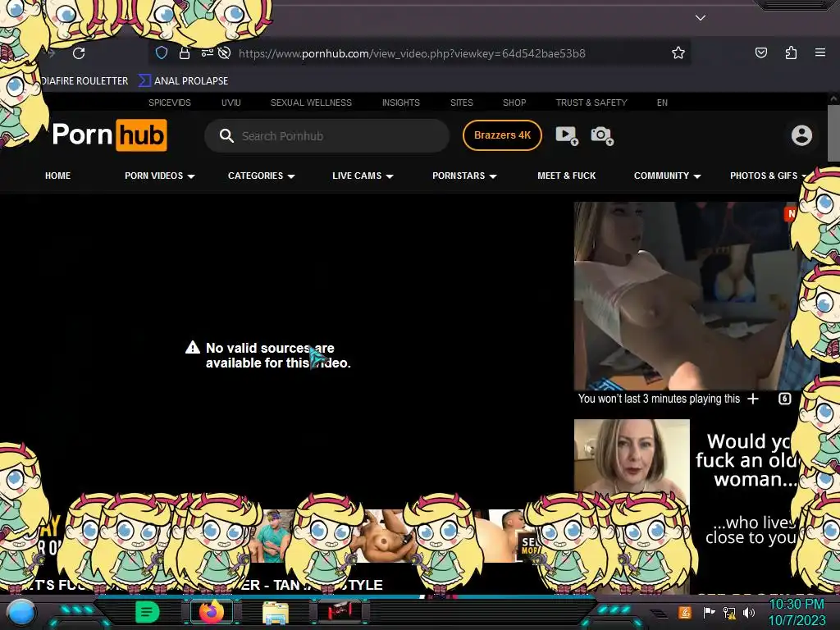The width and height of the screenshot is (840, 630).
Task: Switch to Firefox in the taskbar
Action: click(212, 612)
